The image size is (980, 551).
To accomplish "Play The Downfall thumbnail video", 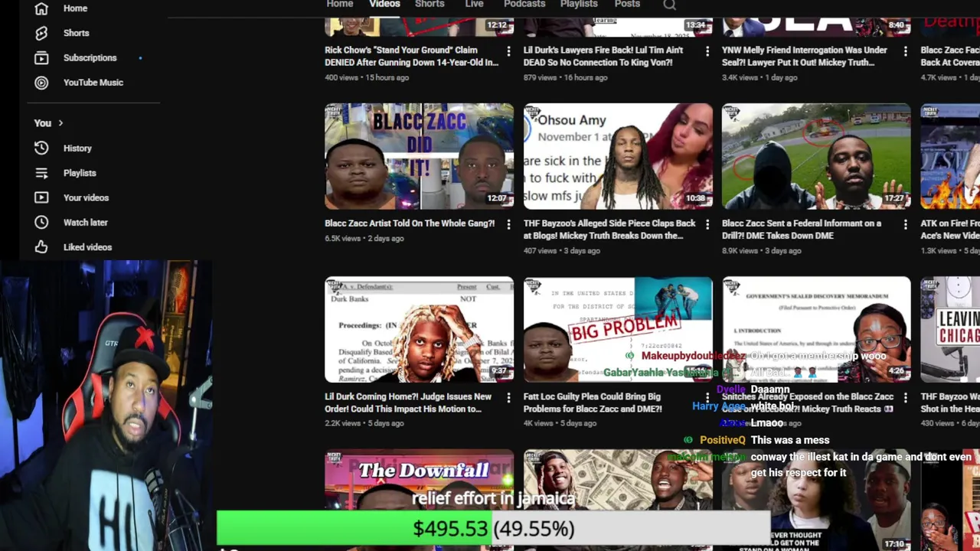I will click(x=419, y=500).
